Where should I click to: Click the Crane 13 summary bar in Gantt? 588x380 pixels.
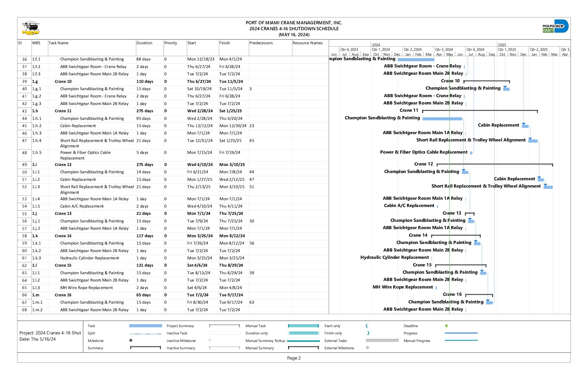click(470, 213)
